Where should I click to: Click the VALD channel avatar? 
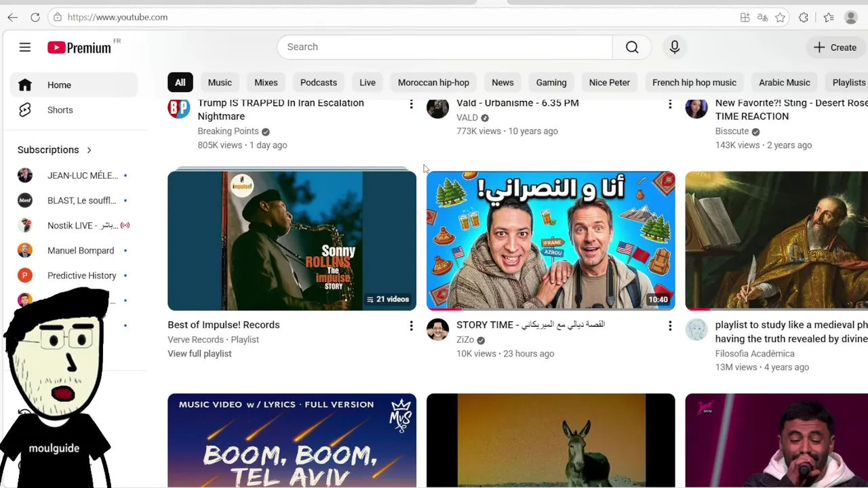click(x=437, y=108)
